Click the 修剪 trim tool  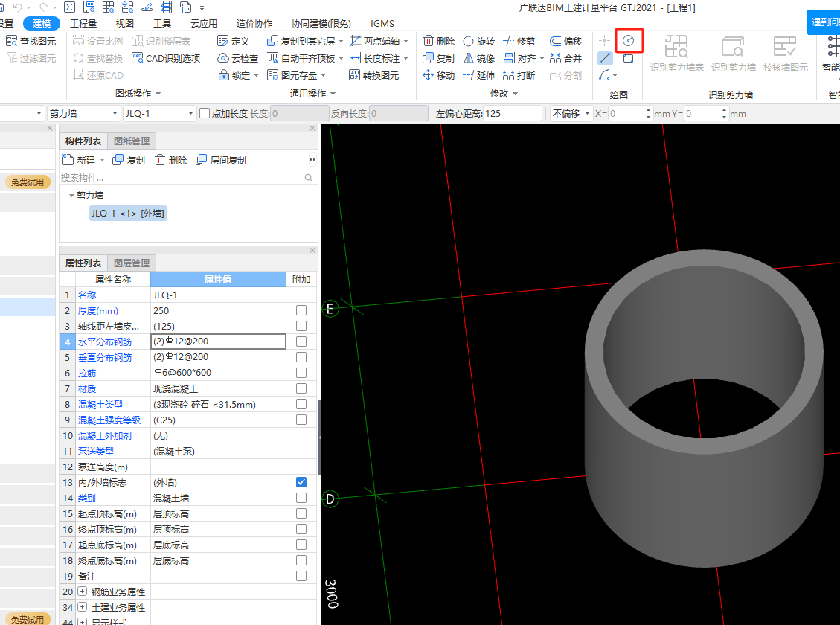click(x=519, y=41)
